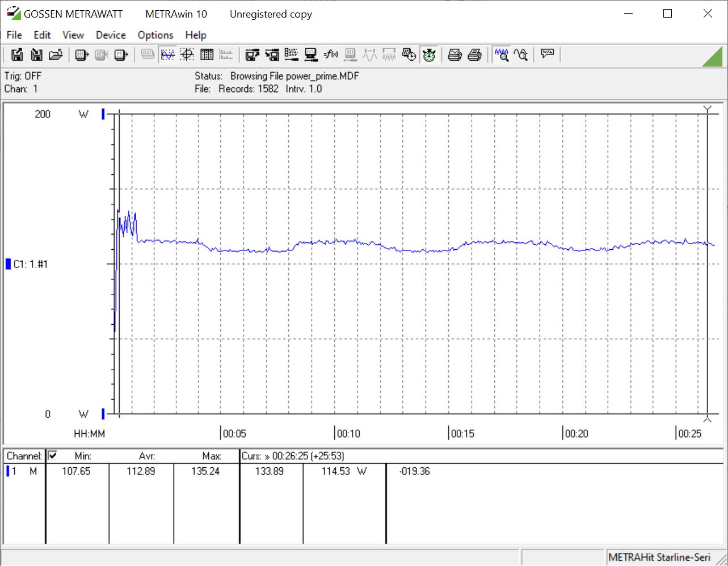Toggle the curve magnifier zoom icon
Image resolution: width=728 pixels, height=566 pixels.
coord(521,54)
